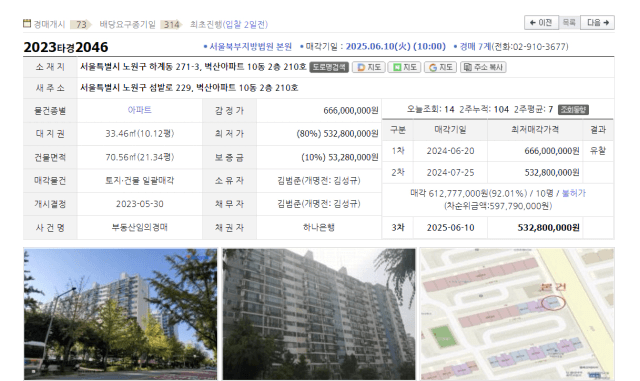Click the 오늘조회: 14 view count

[x=430, y=109]
